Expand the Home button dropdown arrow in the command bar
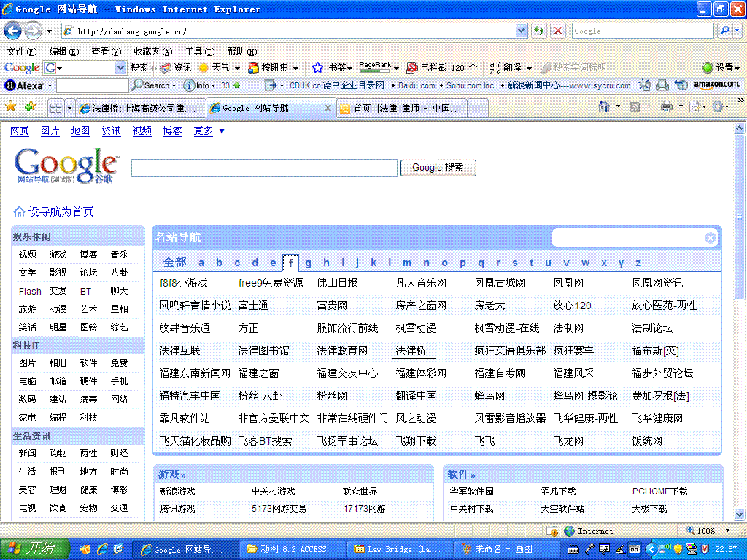Image resolution: width=747 pixels, height=560 pixels. point(618,106)
